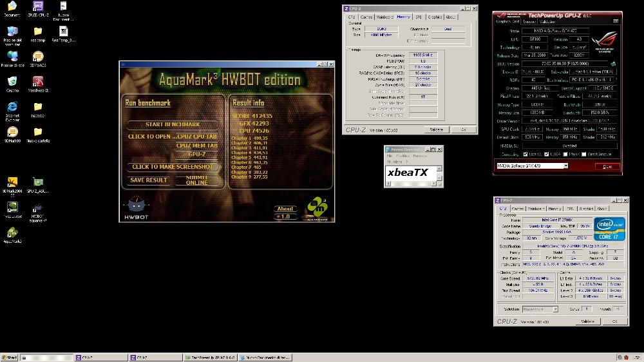Click CPUZ MEM TAB button in AquaMark
The height and width of the screenshot is (362, 644).
196,146
